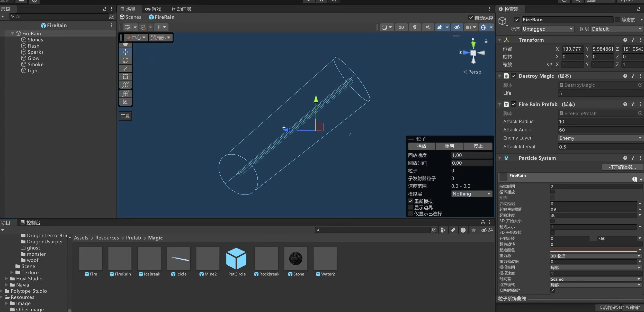Click the particle Play button
This screenshot has width=644, height=312.
pos(422,146)
